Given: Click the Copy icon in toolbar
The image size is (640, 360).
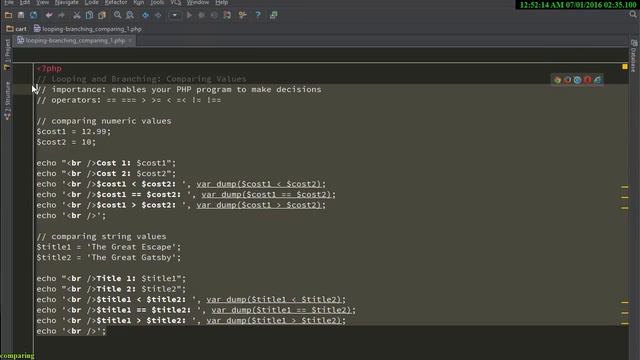Looking at the screenshot, I should (x=89, y=15).
